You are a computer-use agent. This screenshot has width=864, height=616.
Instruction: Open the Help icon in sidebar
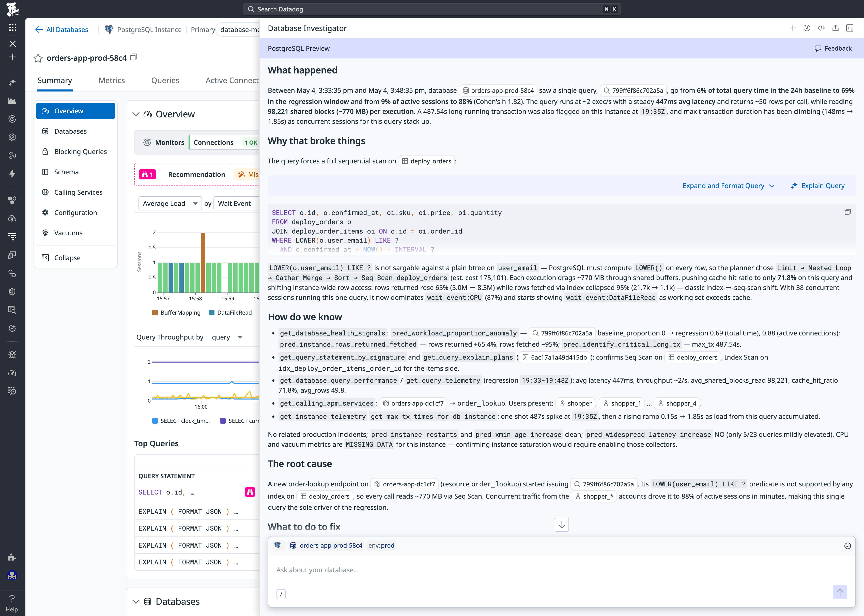(x=12, y=603)
